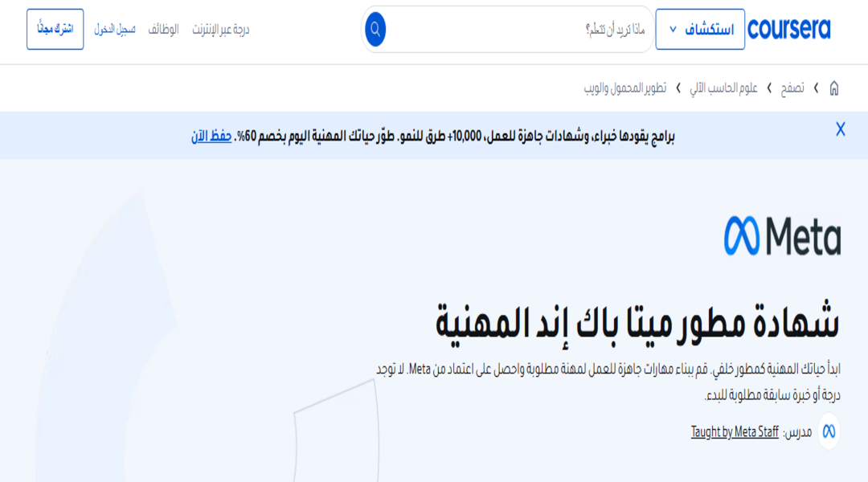Click the chevron in استكشاف button
The image size is (868, 482).
click(674, 30)
